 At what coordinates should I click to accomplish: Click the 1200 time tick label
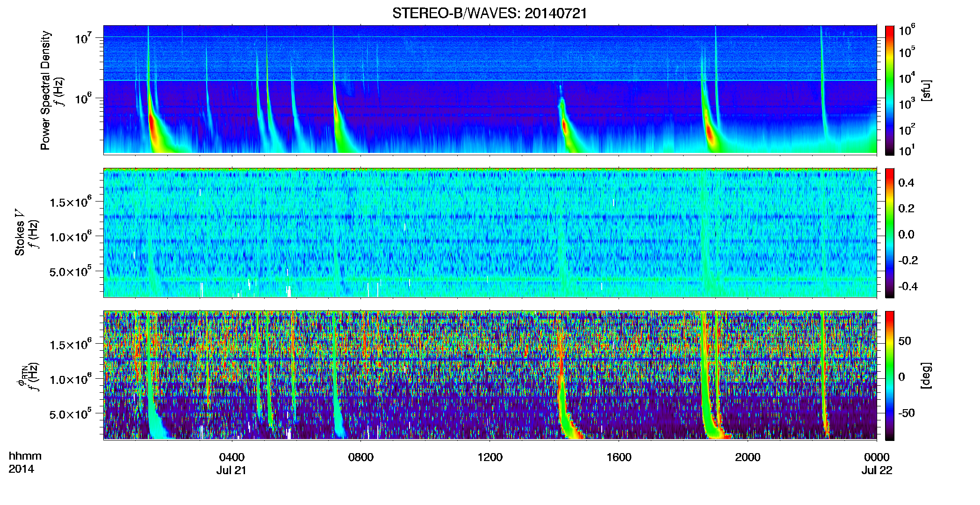(x=490, y=457)
